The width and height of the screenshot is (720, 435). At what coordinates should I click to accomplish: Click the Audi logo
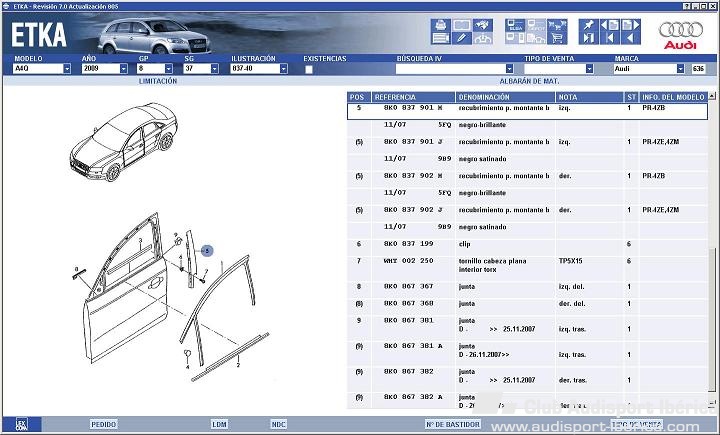681,35
